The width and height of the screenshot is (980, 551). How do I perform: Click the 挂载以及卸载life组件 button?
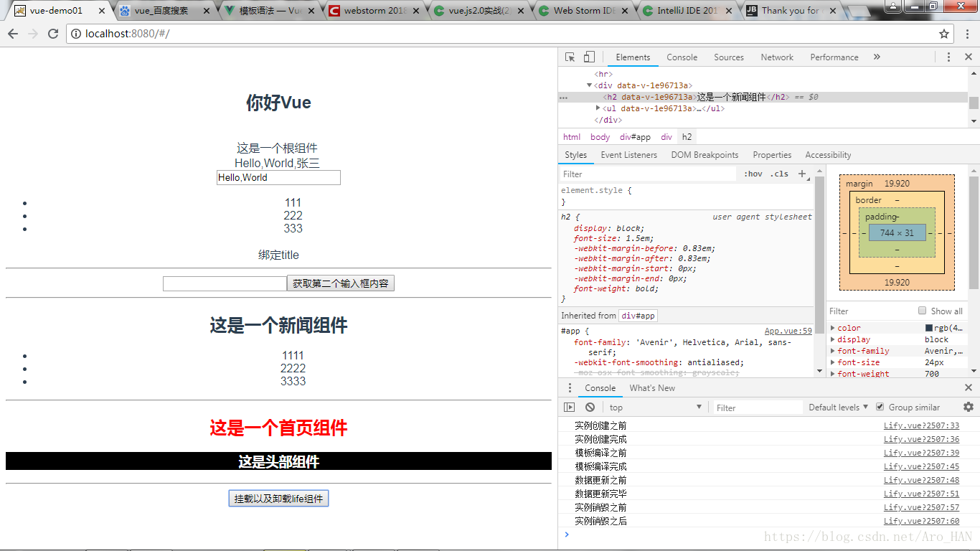tap(278, 499)
